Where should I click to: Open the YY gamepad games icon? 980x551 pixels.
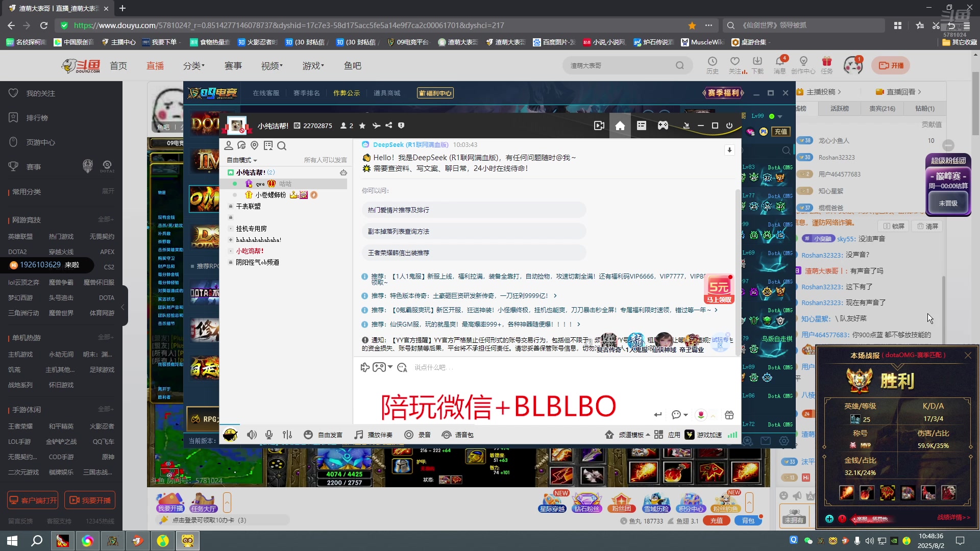pyautogui.click(x=663, y=126)
